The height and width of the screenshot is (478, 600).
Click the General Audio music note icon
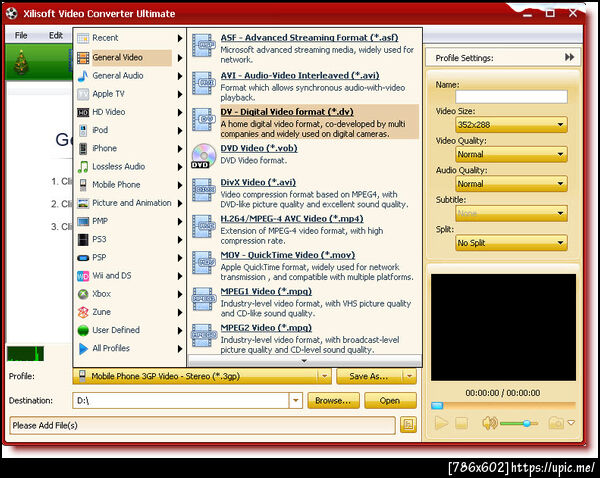pos(83,76)
